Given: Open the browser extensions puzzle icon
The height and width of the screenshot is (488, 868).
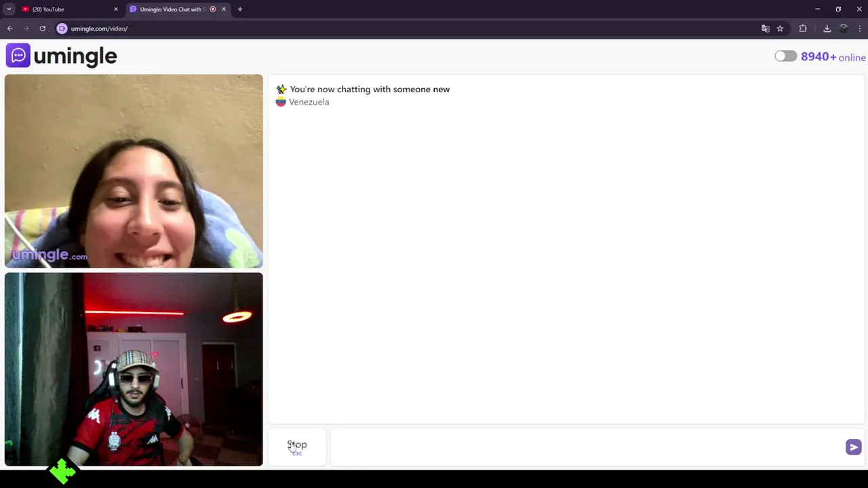Looking at the screenshot, I should 803,28.
